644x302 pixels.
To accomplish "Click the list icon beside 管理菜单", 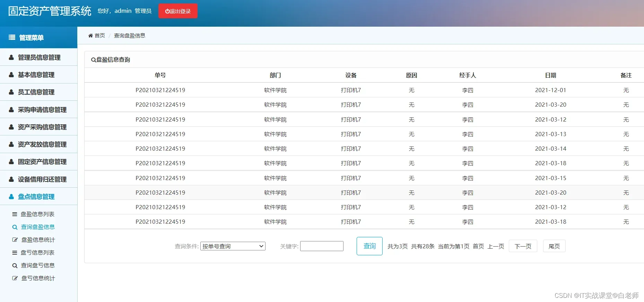I will 12,37.
